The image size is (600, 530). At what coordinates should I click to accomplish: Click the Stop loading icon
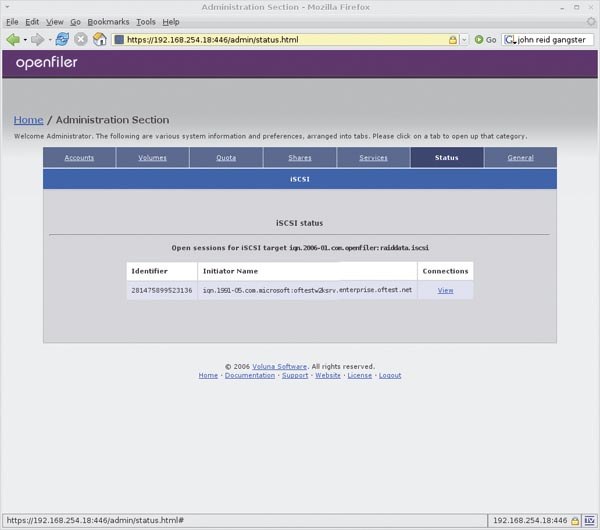(81, 39)
